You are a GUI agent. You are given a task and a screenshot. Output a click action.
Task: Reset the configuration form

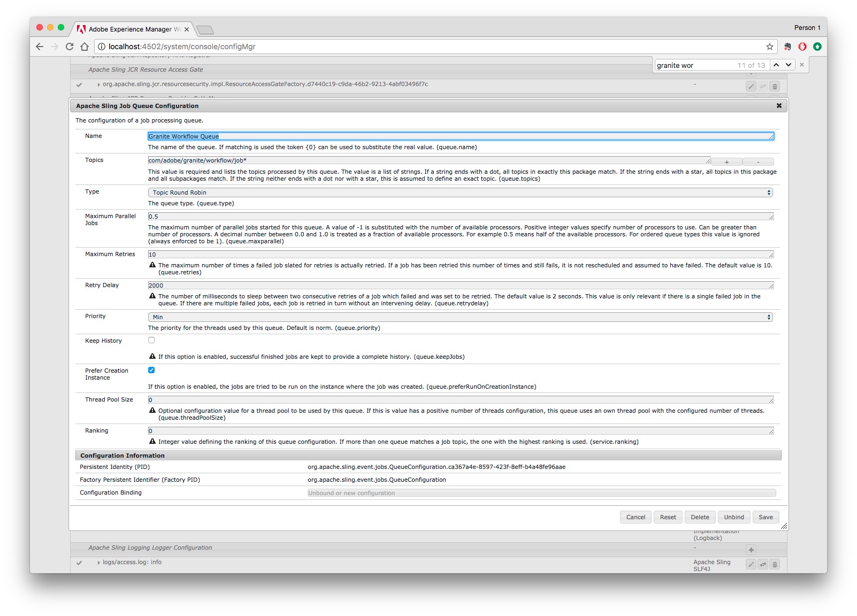pyautogui.click(x=668, y=517)
